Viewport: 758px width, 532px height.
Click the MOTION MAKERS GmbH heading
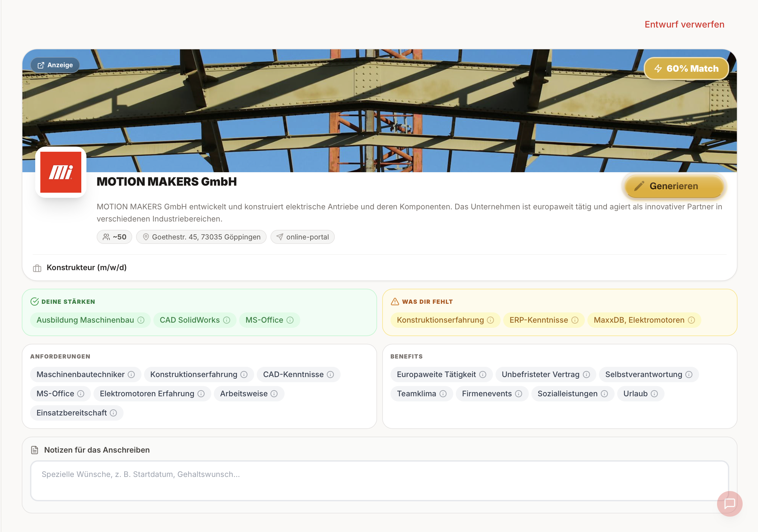167,181
